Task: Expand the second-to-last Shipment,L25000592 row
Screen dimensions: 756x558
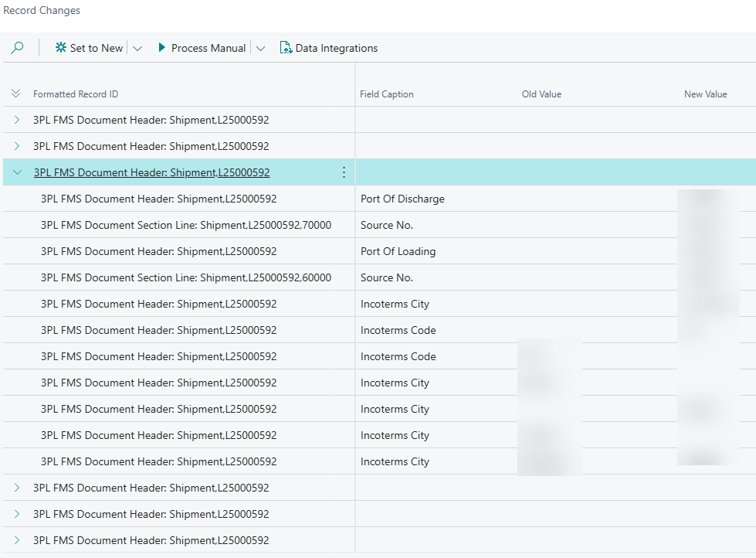Action: 17,514
